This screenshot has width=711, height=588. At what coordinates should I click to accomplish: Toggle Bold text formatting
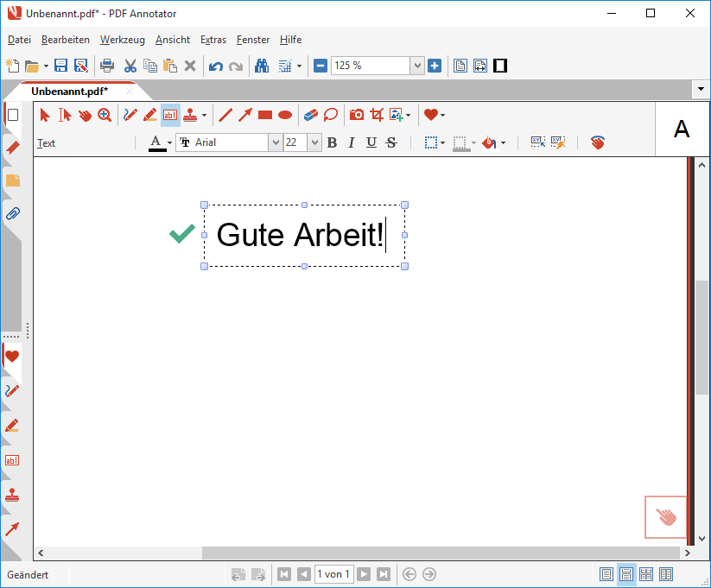point(332,142)
